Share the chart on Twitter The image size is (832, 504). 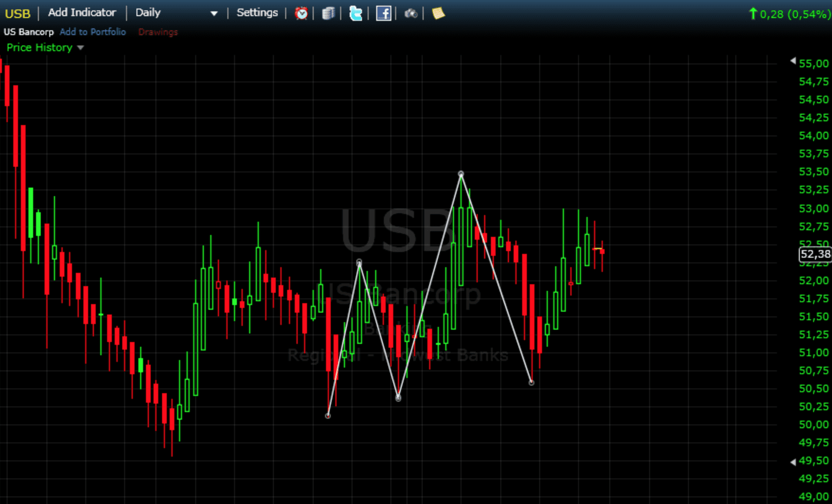pos(355,13)
